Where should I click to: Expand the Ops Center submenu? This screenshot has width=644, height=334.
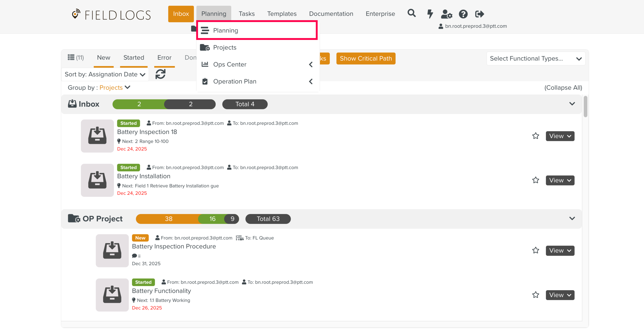coord(258,64)
